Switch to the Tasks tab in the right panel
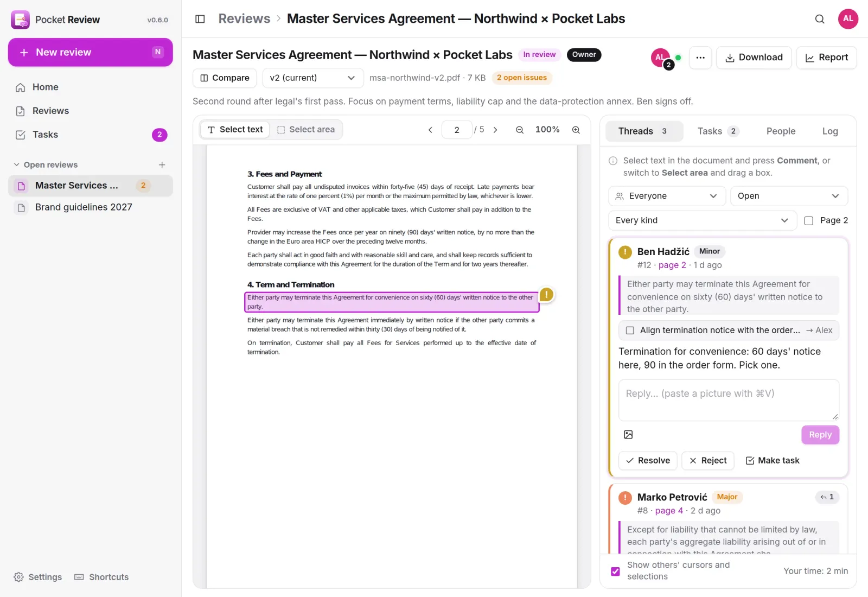The height and width of the screenshot is (597, 868). pos(718,131)
